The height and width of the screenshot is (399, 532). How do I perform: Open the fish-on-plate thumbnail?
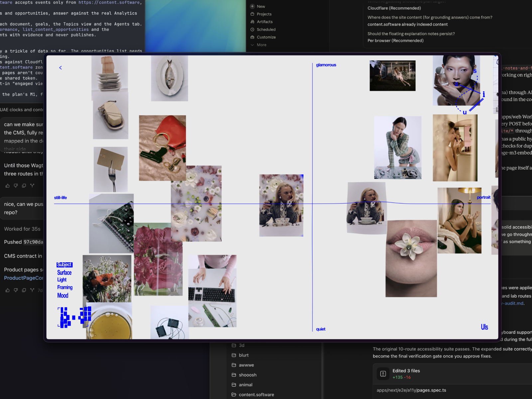click(170, 78)
